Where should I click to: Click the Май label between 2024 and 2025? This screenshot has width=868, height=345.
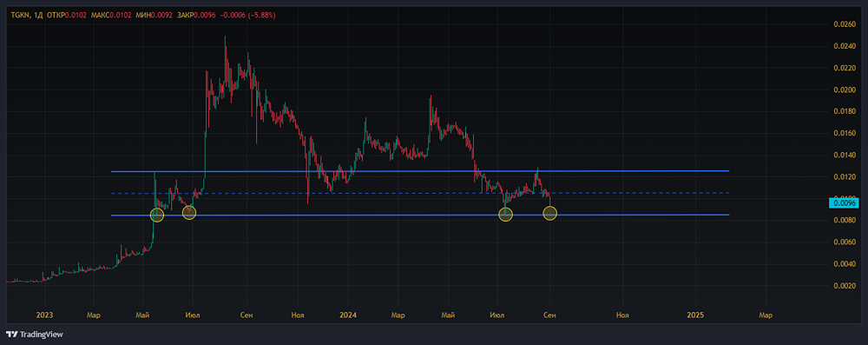(448, 315)
